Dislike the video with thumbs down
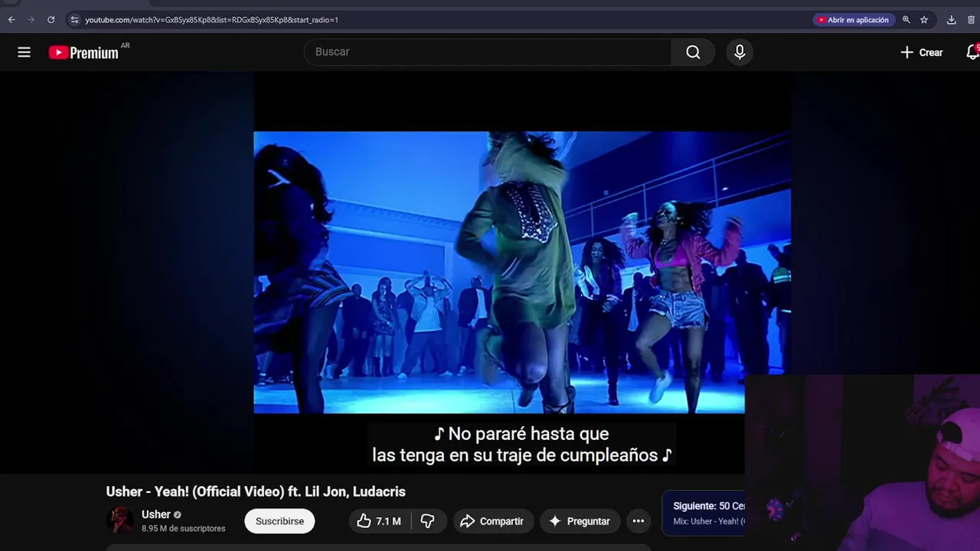 tap(427, 521)
